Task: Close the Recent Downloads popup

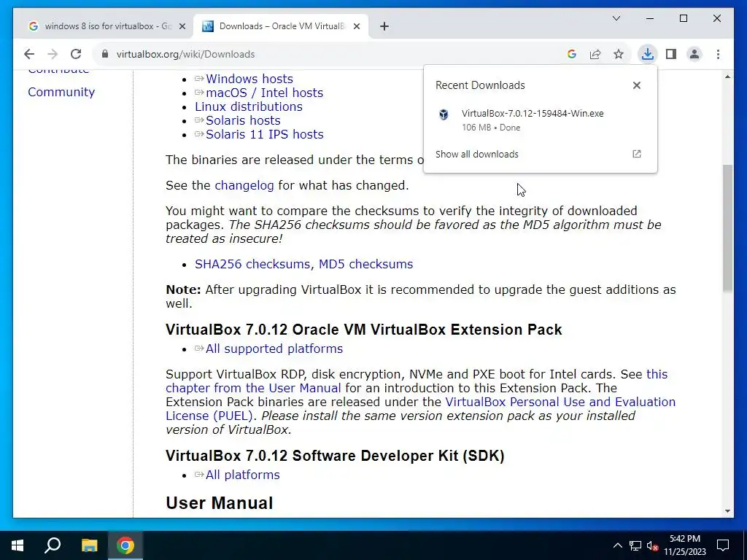Action: click(x=636, y=85)
